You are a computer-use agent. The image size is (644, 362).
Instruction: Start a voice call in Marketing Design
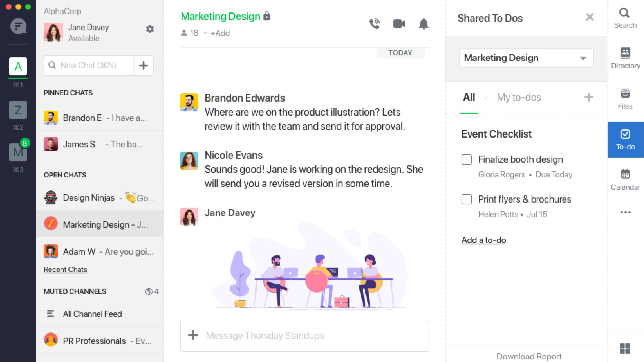pos(375,24)
